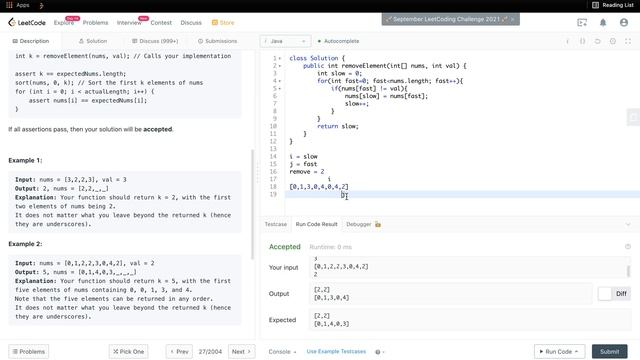Click the feedback side tab icon
Viewport: 640px width, 360px height.
pyautogui.click(x=633, y=117)
